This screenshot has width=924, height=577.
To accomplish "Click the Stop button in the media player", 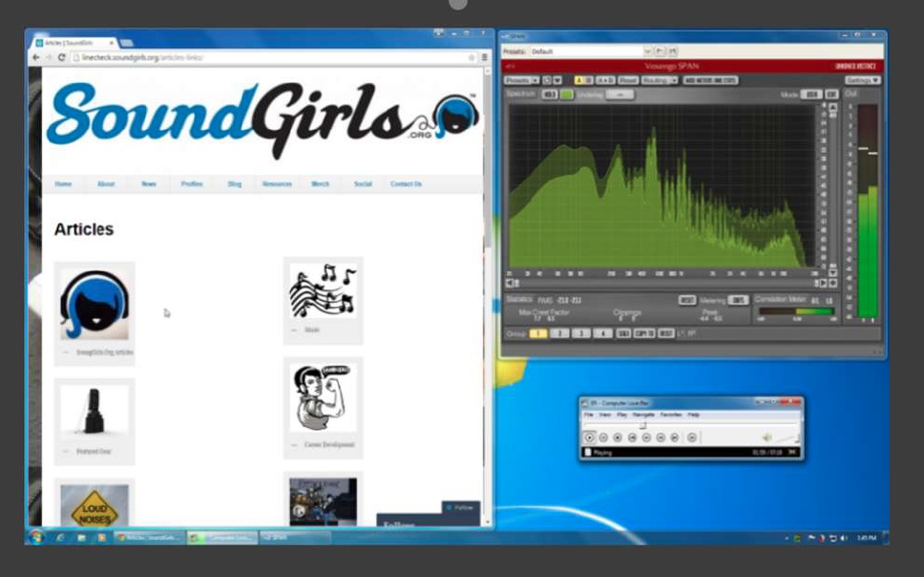I will click(x=618, y=438).
